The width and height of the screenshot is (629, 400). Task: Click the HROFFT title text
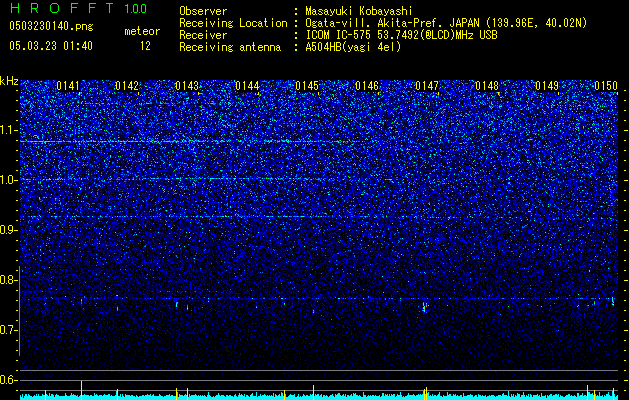point(62,8)
